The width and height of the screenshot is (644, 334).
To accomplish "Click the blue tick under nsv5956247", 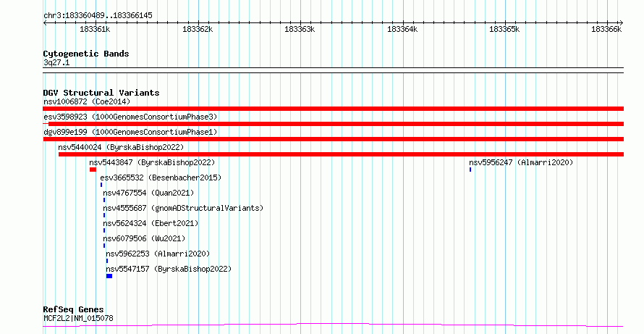I will coord(470,170).
